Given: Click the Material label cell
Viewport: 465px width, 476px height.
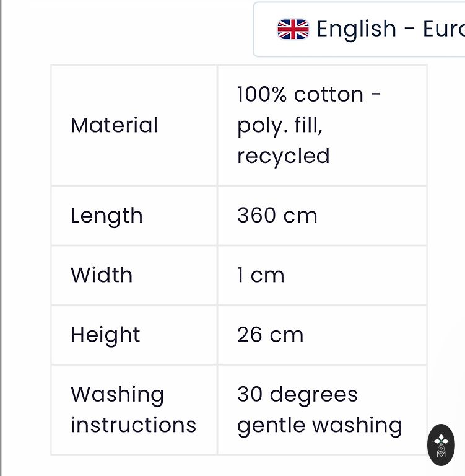Looking at the screenshot, I should click(115, 125).
